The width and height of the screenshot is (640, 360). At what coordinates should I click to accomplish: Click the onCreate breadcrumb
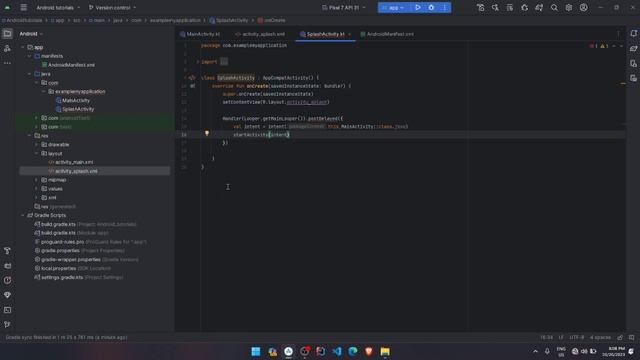tap(271, 20)
